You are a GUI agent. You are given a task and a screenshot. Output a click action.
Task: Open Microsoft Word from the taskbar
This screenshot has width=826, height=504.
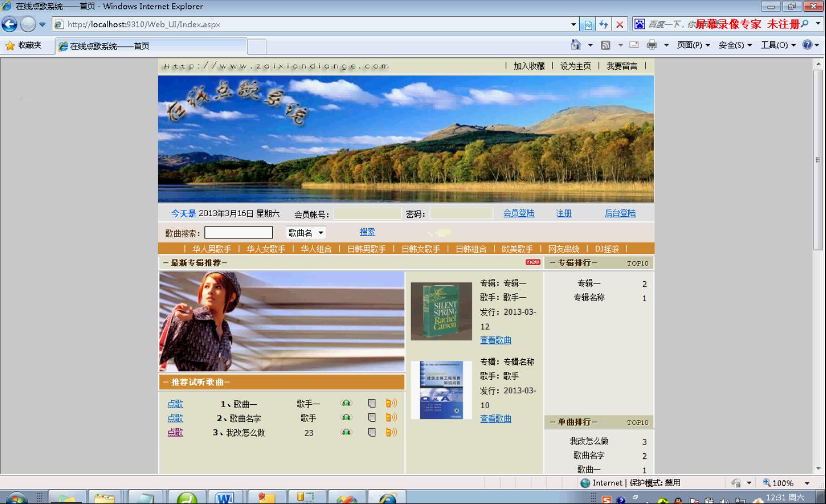coord(224,497)
